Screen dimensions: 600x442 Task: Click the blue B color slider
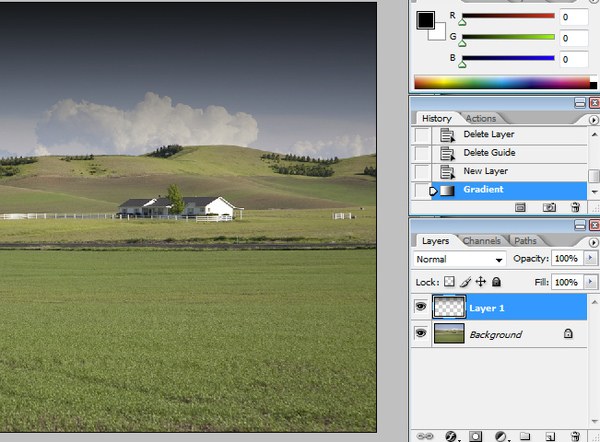(508, 59)
